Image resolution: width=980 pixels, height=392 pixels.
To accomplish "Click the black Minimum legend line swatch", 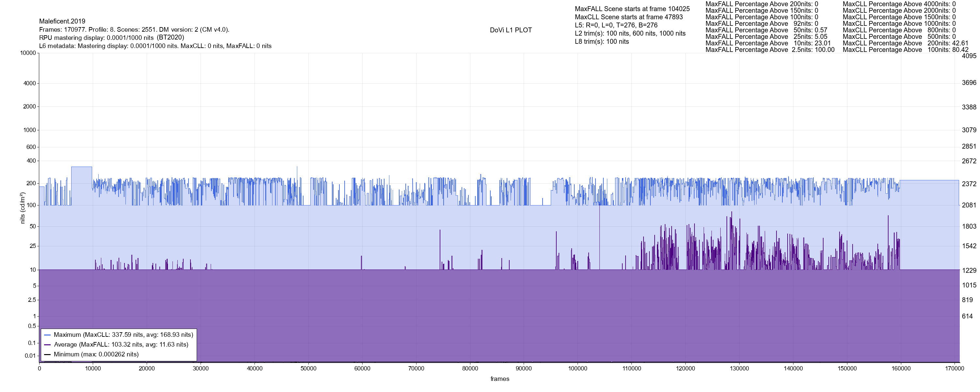I will pyautogui.click(x=48, y=354).
